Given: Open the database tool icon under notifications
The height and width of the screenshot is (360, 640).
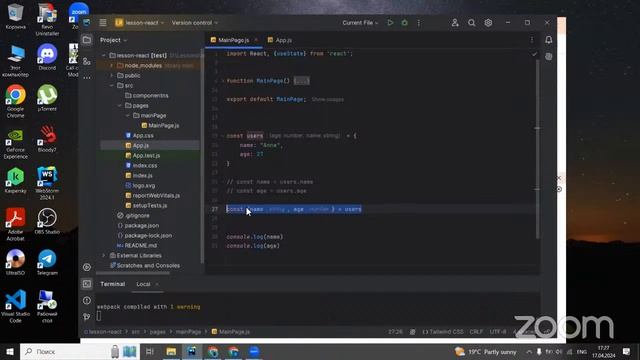Looking at the screenshot, I should tap(549, 56).
